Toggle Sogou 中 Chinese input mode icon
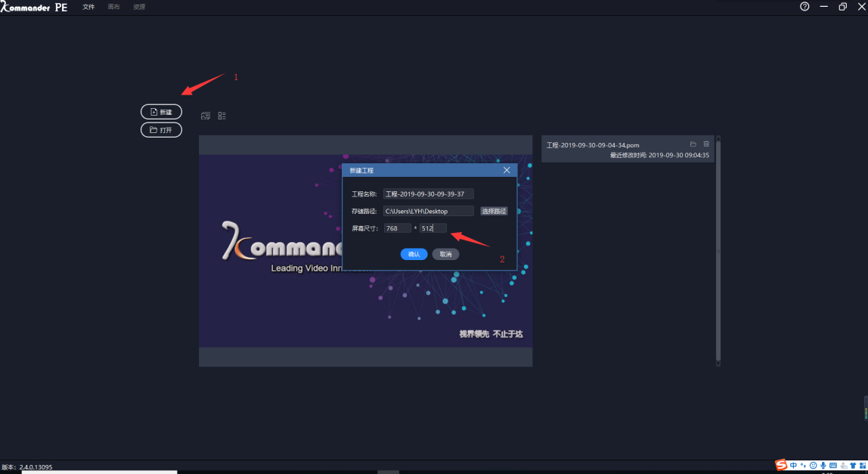868x474 pixels. [793, 466]
